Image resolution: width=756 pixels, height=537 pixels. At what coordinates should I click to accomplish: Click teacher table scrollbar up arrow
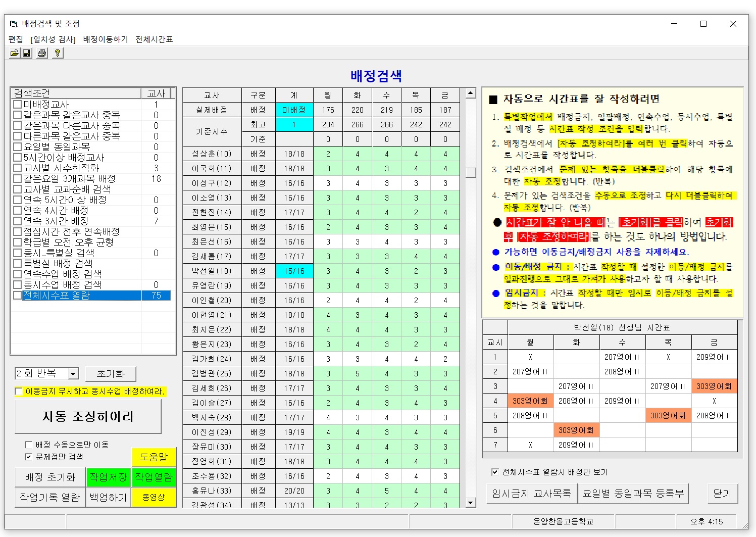[x=471, y=93]
